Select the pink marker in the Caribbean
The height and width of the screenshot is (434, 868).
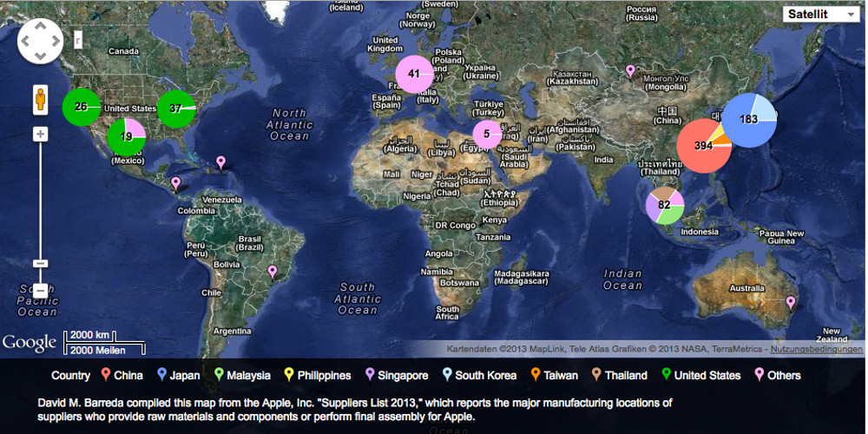coord(220,163)
